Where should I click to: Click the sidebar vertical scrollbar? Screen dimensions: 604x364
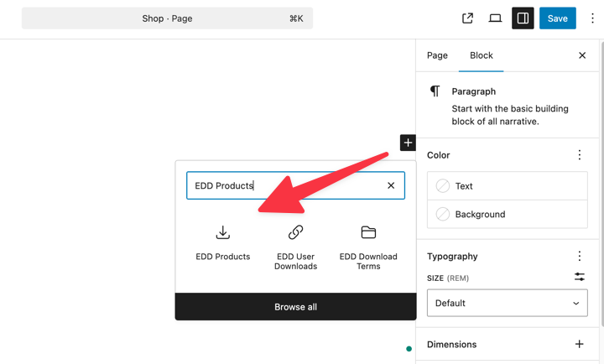click(x=601, y=183)
